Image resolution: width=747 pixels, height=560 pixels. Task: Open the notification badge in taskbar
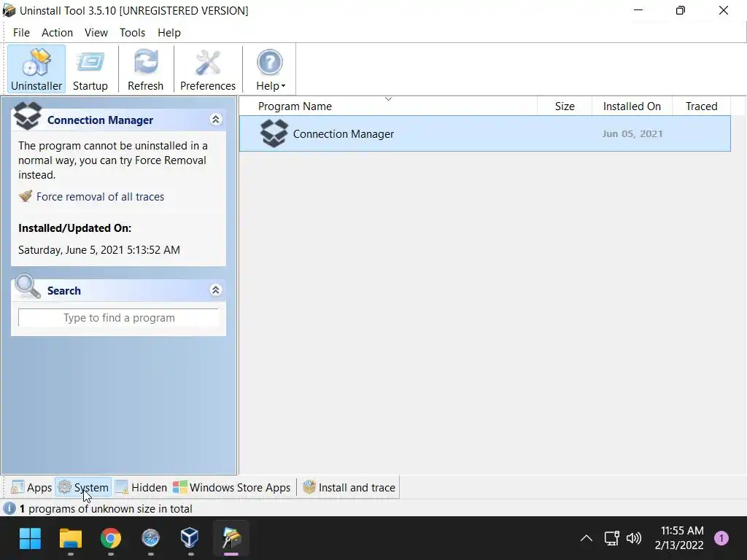tap(721, 538)
